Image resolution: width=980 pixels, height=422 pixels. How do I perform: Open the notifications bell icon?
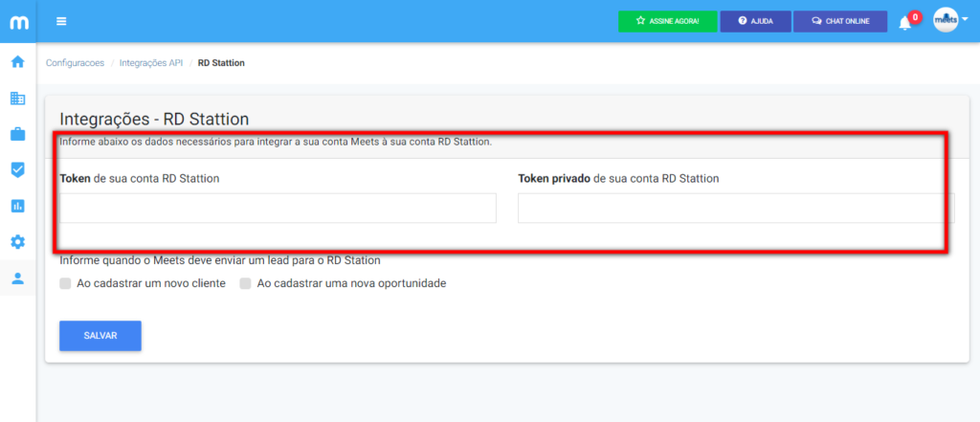904,24
